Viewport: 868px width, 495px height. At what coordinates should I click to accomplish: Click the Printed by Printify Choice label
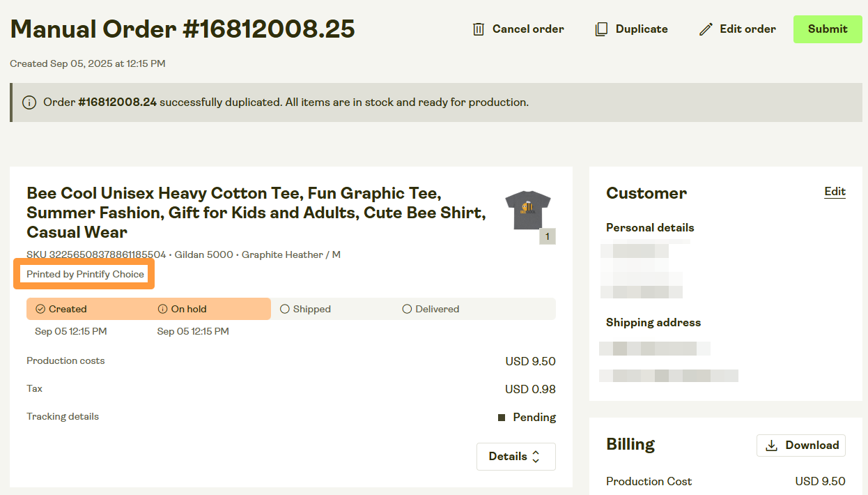coord(85,274)
